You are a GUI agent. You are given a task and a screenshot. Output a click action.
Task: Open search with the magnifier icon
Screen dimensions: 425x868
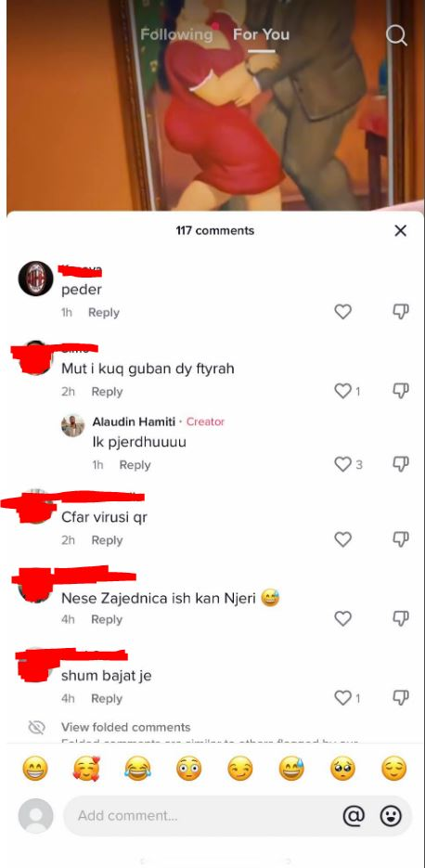click(x=396, y=35)
